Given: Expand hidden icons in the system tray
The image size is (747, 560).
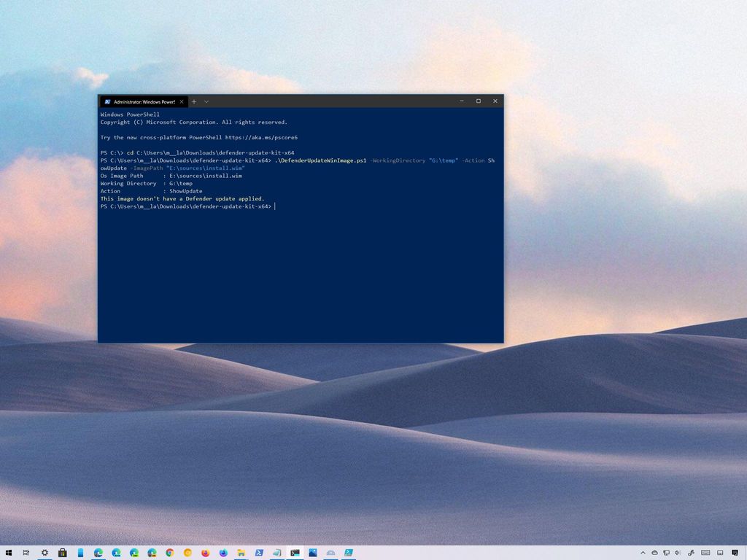Looking at the screenshot, I should click(x=643, y=553).
